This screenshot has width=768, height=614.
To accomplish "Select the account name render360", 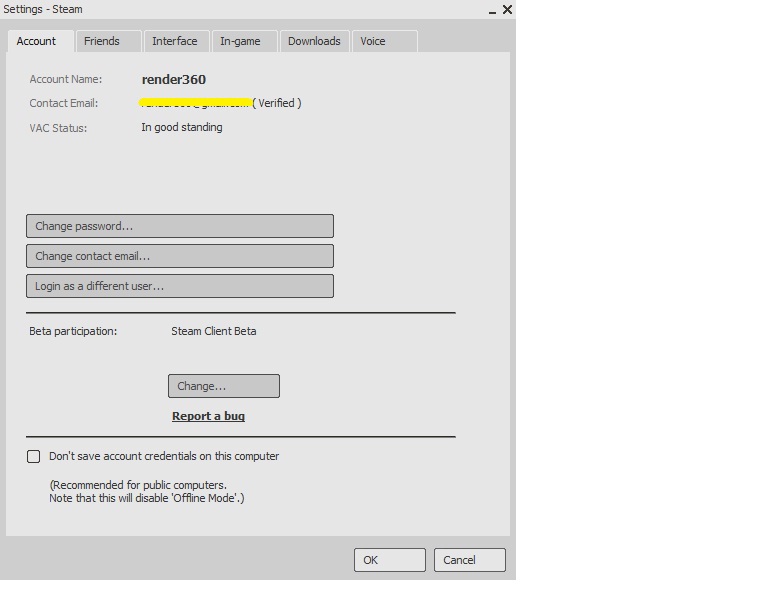I will [174, 79].
